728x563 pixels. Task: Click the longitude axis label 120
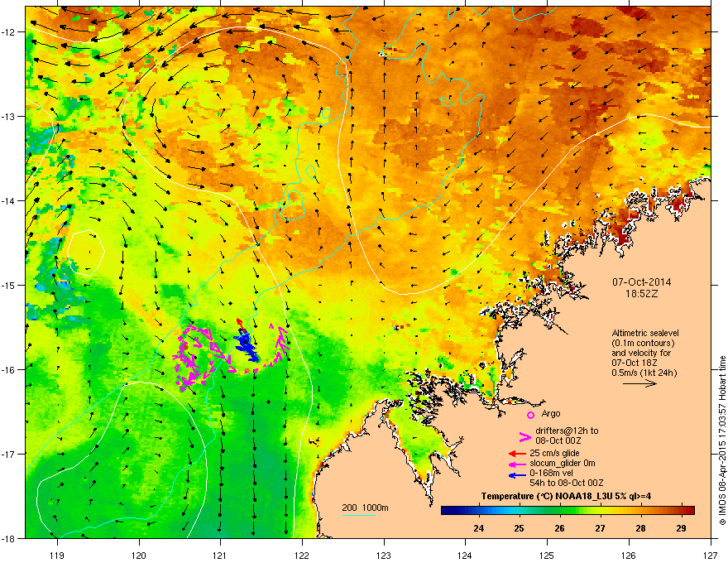click(139, 555)
